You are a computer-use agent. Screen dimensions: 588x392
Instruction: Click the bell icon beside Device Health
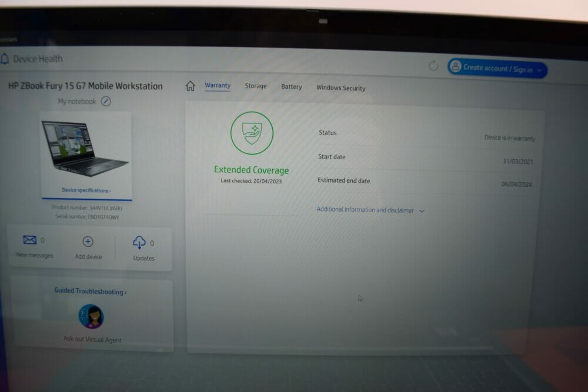(x=5, y=59)
